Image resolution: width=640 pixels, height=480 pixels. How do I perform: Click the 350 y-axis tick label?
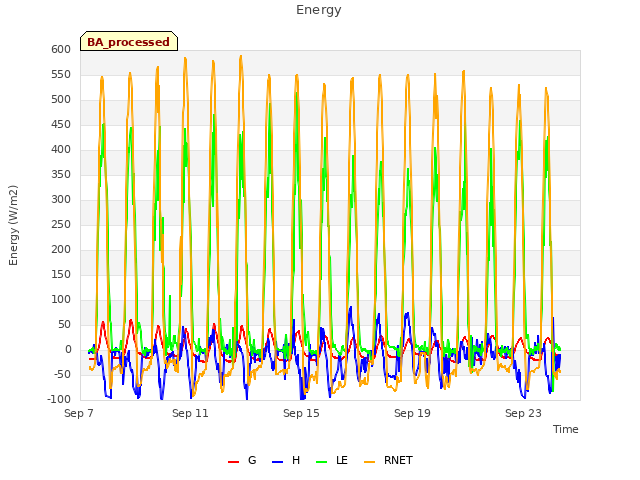coord(61,174)
